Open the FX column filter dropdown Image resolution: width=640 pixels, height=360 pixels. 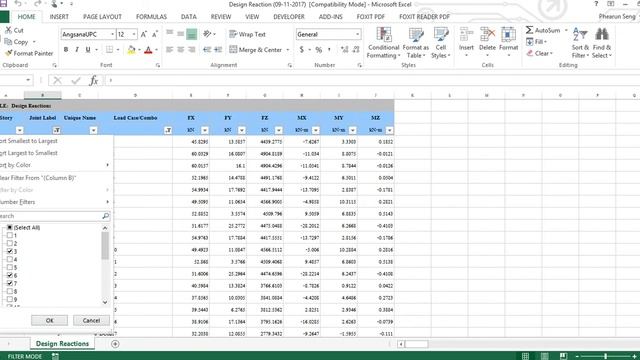click(205, 130)
